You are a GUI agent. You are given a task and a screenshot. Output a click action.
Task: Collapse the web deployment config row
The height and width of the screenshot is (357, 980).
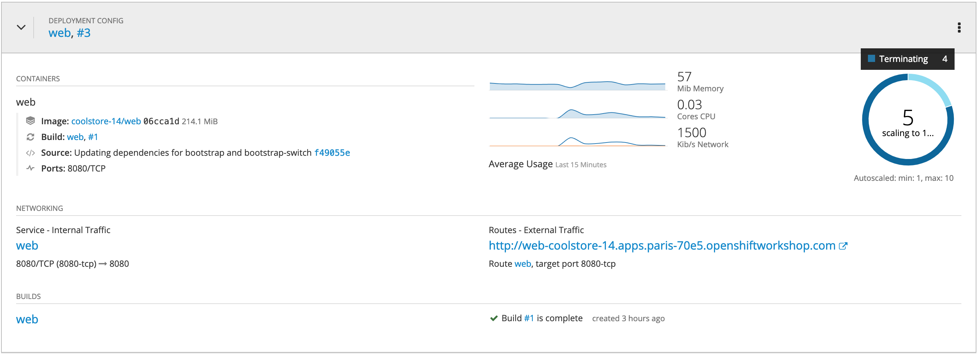click(x=21, y=28)
